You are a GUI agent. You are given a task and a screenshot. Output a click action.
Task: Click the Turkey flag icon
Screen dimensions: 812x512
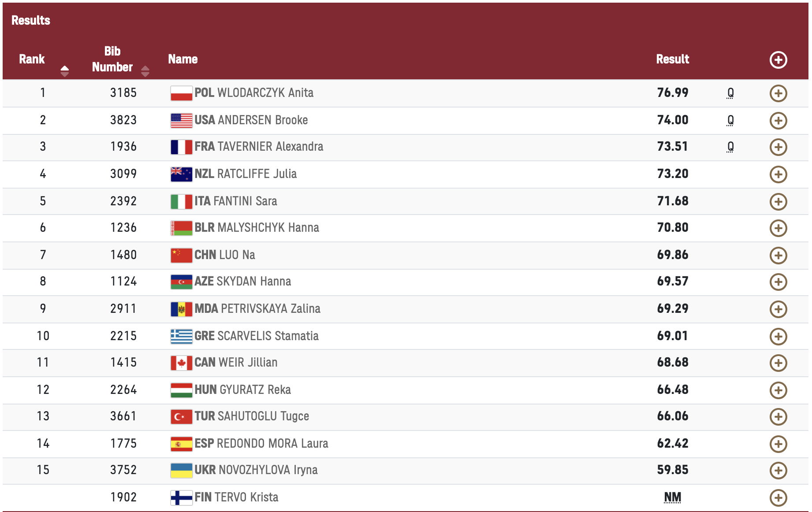(x=181, y=417)
